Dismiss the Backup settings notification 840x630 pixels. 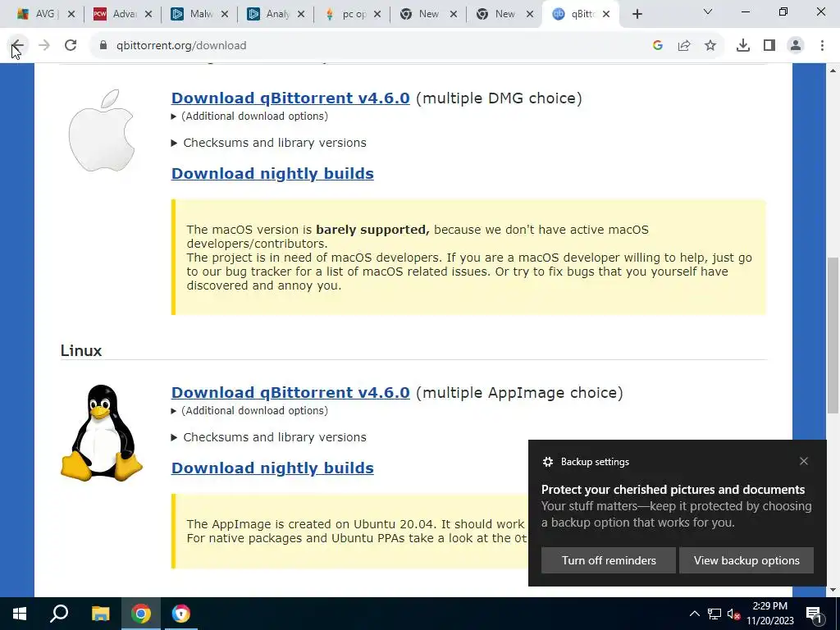point(804,461)
